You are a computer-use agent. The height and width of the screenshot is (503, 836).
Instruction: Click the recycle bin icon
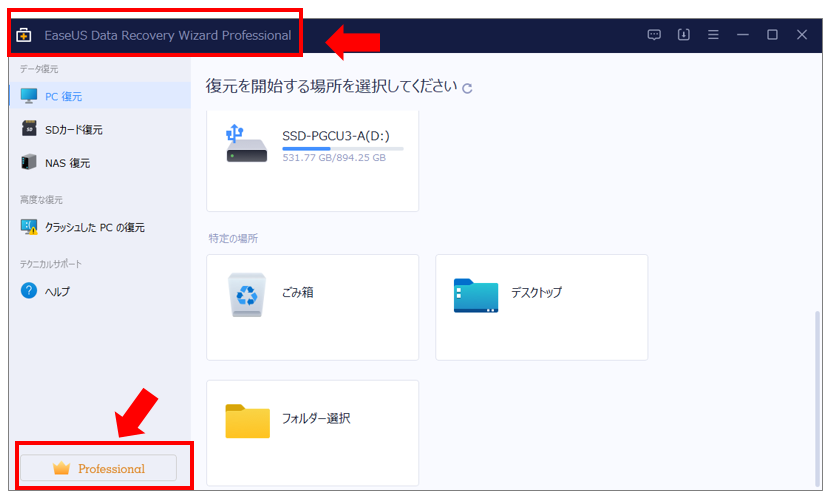point(247,294)
